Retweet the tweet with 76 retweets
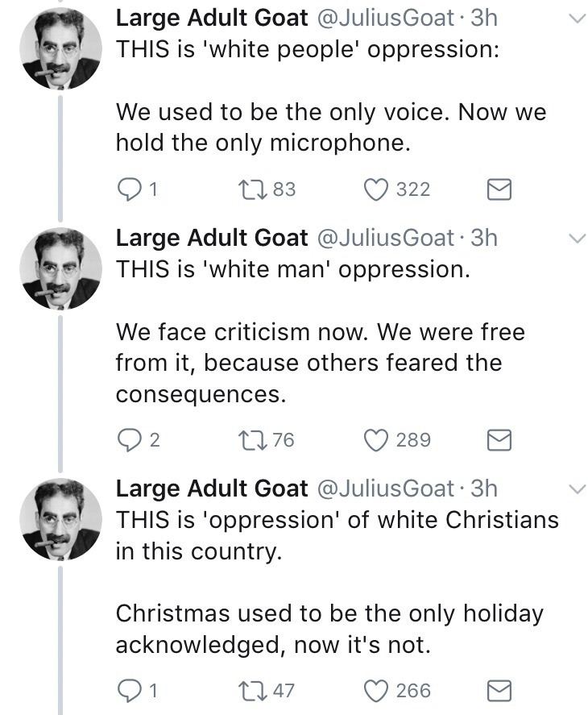588x715 pixels. click(250, 440)
